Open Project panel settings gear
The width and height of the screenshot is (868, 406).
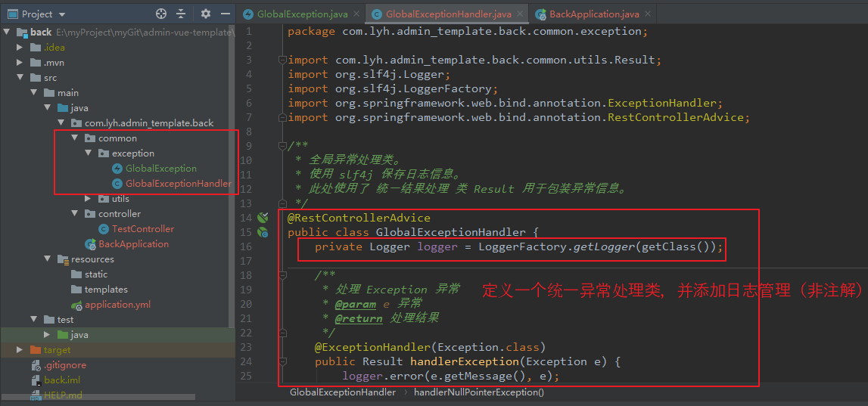[205, 14]
